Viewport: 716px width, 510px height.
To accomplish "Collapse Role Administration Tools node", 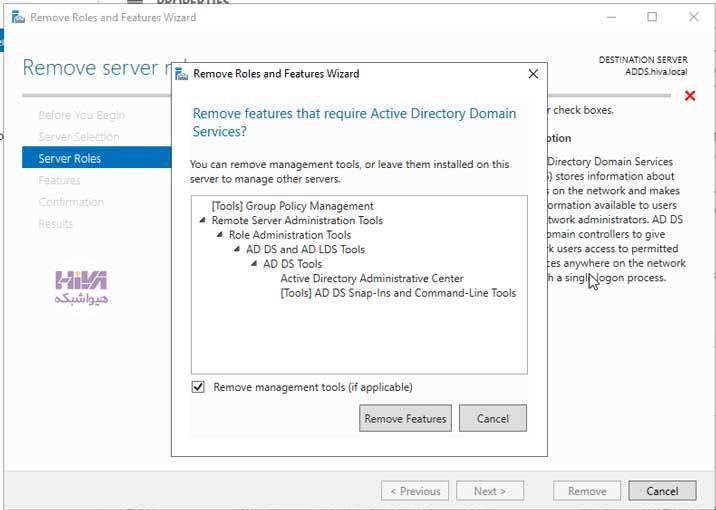I will [x=220, y=235].
